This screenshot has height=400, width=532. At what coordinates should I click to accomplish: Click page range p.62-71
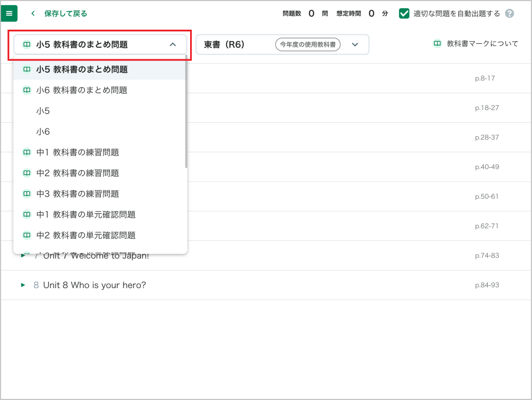(x=486, y=226)
